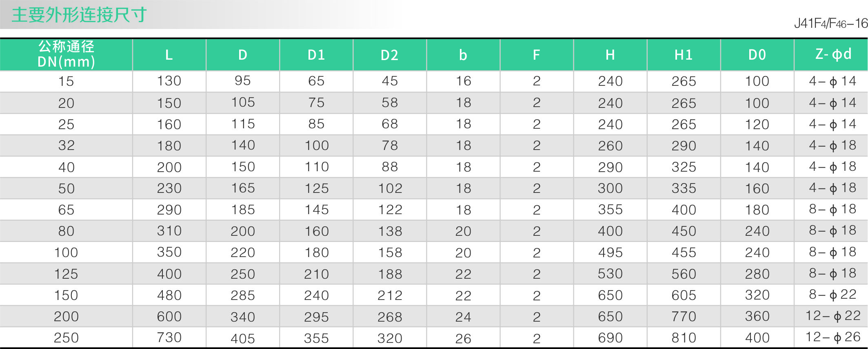This screenshot has height=349, width=868.
Task: Click the b column header
Action: tap(463, 55)
